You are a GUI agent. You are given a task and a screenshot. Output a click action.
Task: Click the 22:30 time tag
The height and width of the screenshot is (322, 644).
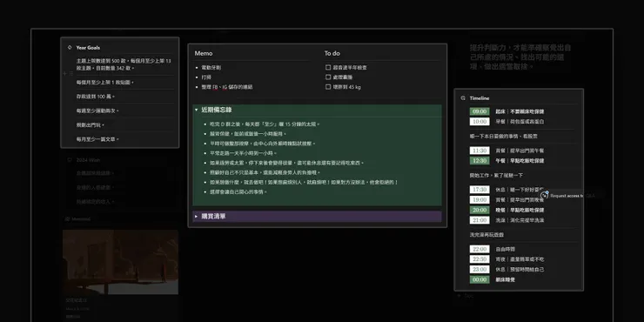pos(480,259)
